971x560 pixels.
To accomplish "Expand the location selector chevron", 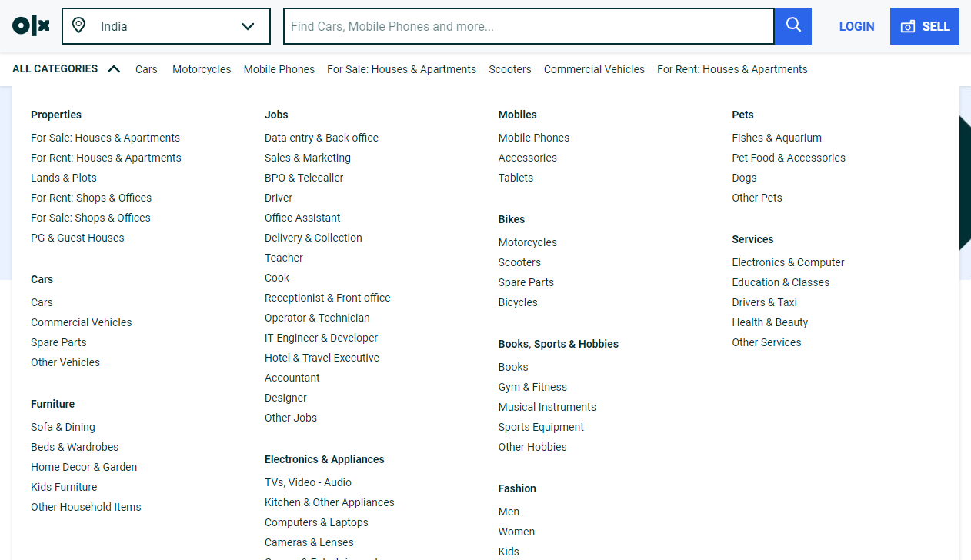I will coord(248,25).
